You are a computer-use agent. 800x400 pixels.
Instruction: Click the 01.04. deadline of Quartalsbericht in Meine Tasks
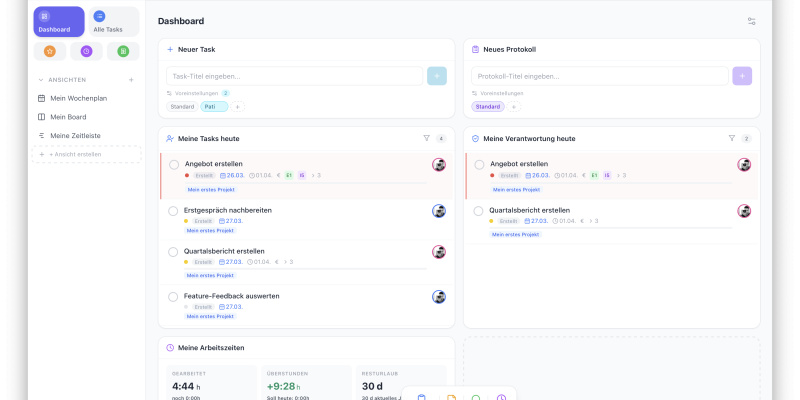pyautogui.click(x=259, y=262)
